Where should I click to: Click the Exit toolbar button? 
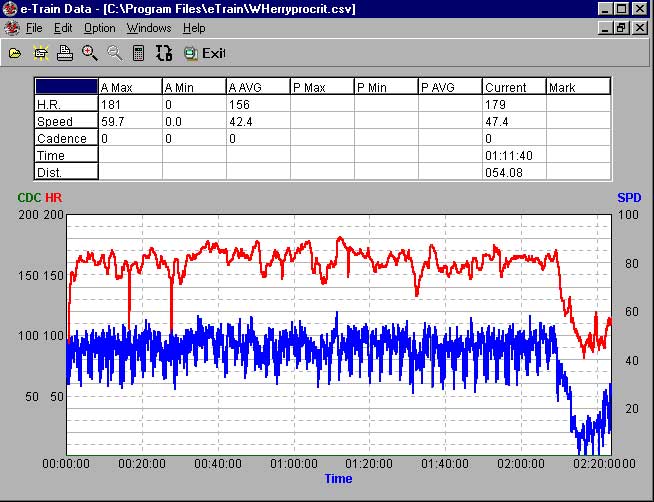[204, 53]
